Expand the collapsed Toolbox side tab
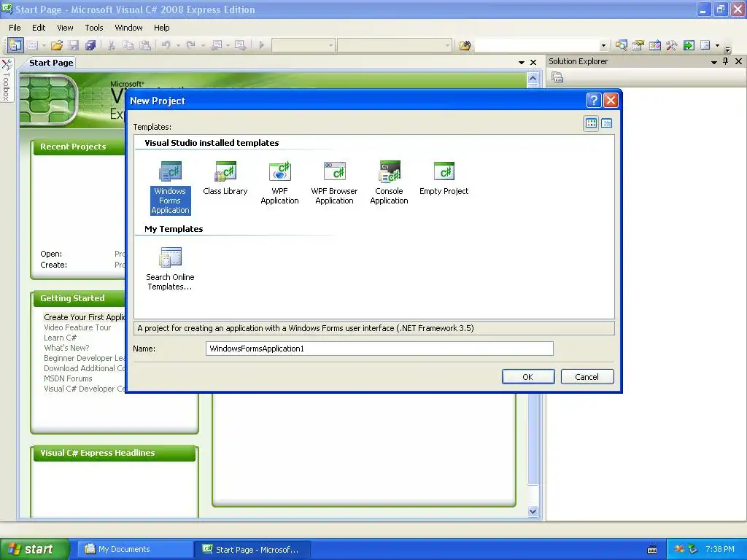 point(7,80)
